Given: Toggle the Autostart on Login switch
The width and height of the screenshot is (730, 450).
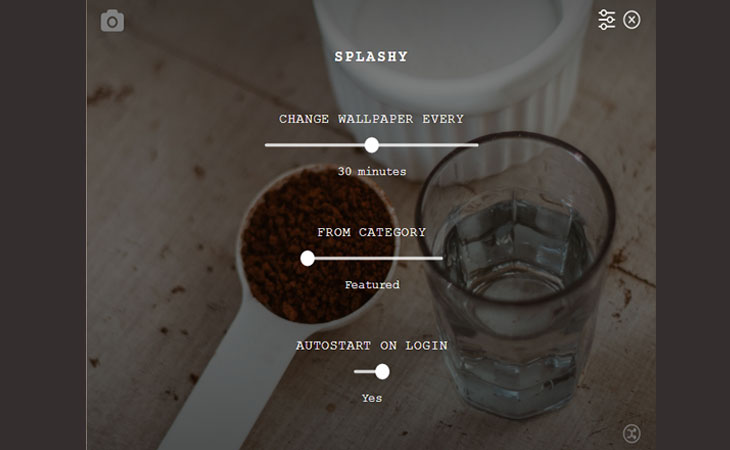Looking at the screenshot, I should coord(372,371).
